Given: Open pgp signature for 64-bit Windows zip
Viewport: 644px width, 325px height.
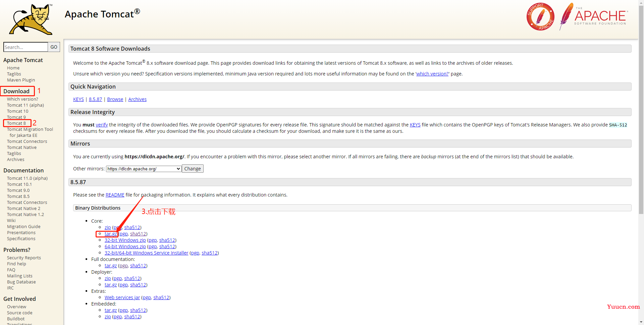Looking at the screenshot, I should (153, 247).
